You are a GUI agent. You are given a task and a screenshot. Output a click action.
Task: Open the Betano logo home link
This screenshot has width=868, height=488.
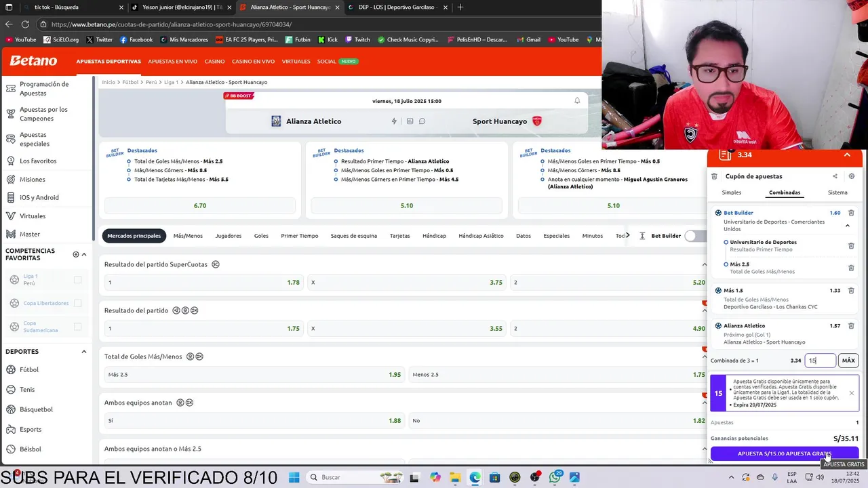33,61
